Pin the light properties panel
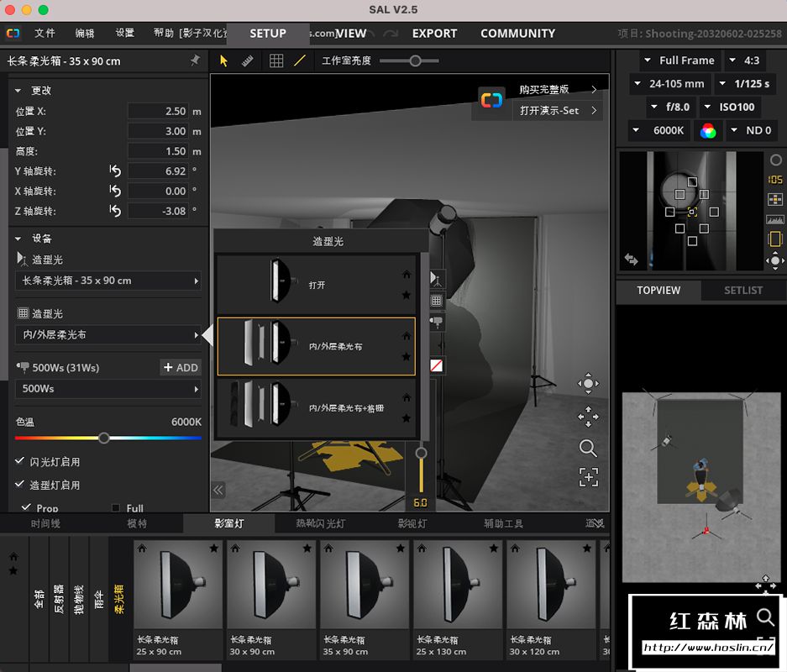The height and width of the screenshot is (672, 787). click(x=196, y=60)
